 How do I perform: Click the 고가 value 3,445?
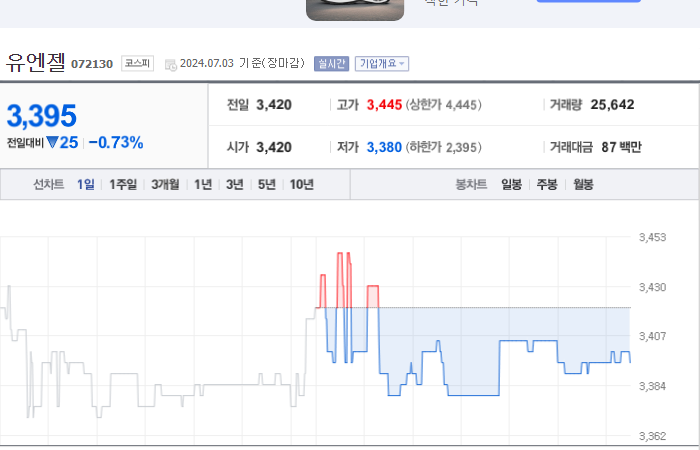384,105
